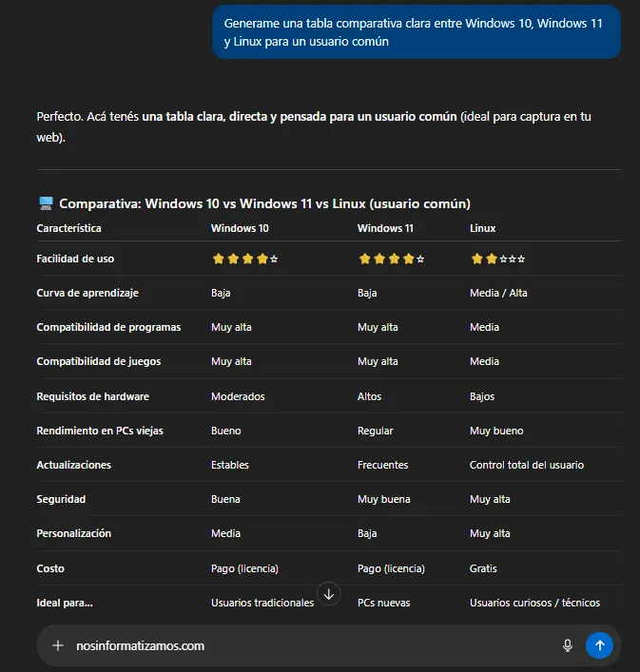640x672 pixels.
Task: Click the "Muy bueno" cell
Action: (496, 431)
